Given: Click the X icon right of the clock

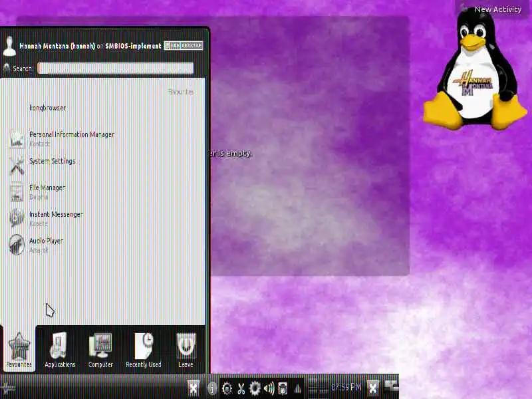Looking at the screenshot, I should click(373, 388).
